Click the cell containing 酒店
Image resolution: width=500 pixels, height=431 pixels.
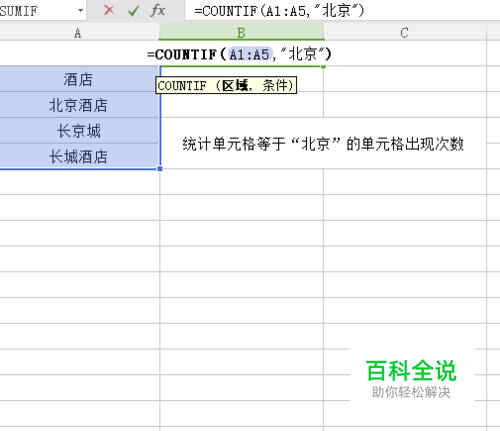tap(79, 79)
